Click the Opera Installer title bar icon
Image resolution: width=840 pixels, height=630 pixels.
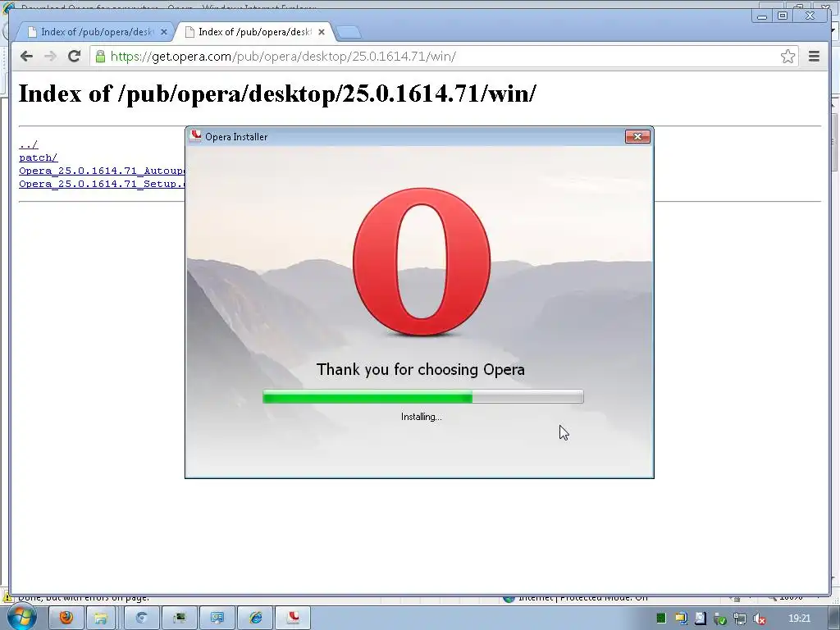195,136
